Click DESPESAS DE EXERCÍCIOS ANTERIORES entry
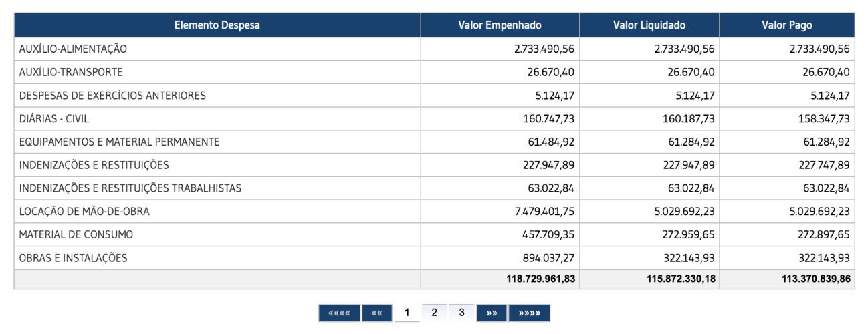The height and width of the screenshot is (334, 868). pyautogui.click(x=112, y=96)
